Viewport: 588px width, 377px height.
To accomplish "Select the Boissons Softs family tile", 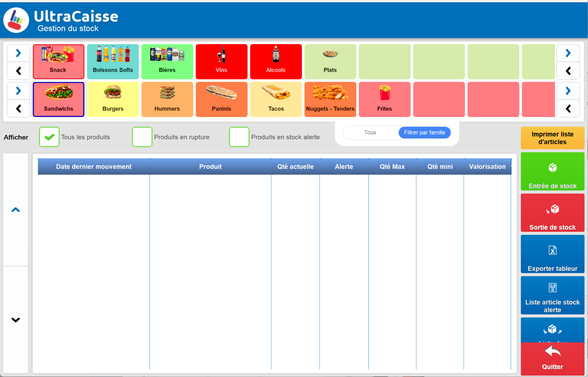I will pos(113,61).
